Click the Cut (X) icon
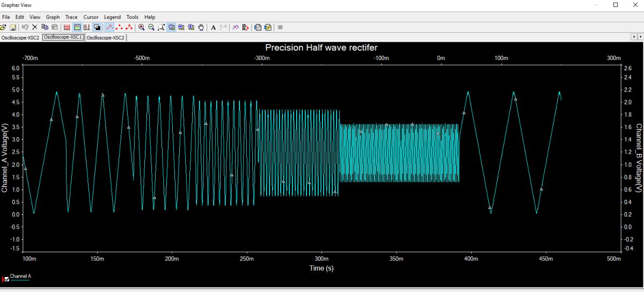This screenshot has height=292, width=644. 34,27
